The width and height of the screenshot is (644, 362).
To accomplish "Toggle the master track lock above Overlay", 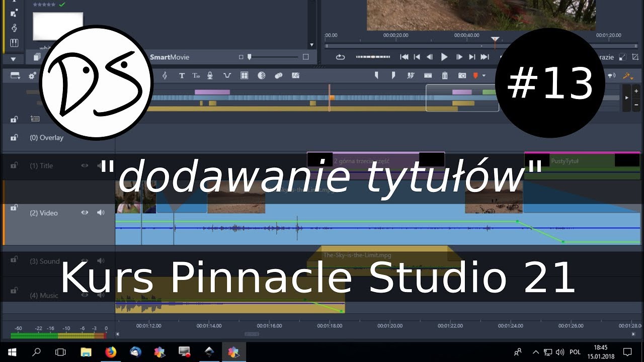I will coord(14,119).
